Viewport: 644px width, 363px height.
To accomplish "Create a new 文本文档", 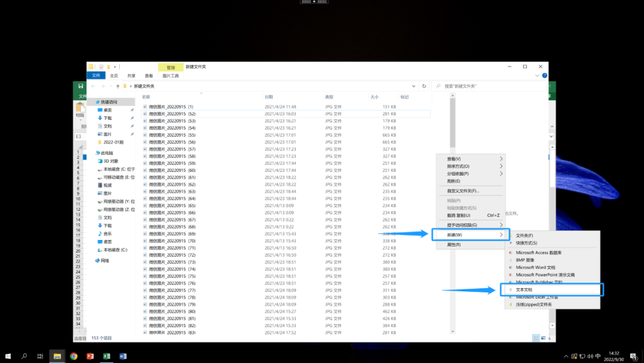I will click(x=552, y=290).
